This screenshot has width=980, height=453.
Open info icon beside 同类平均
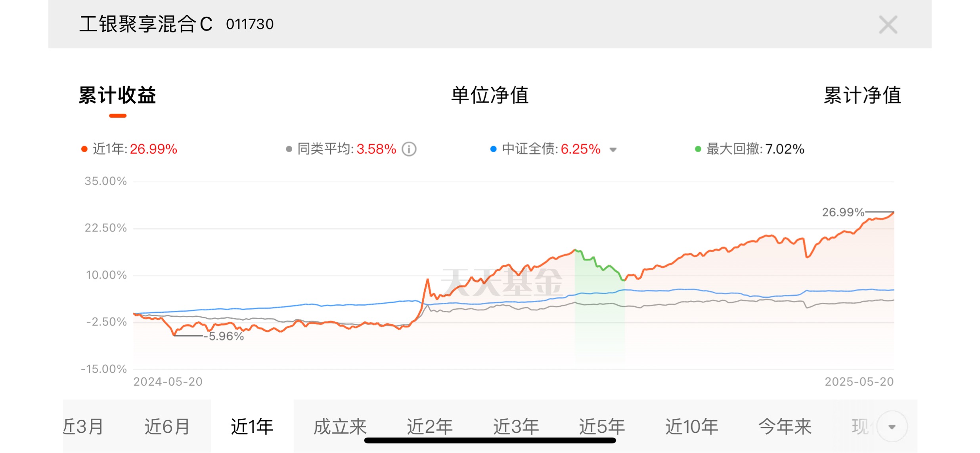409,149
